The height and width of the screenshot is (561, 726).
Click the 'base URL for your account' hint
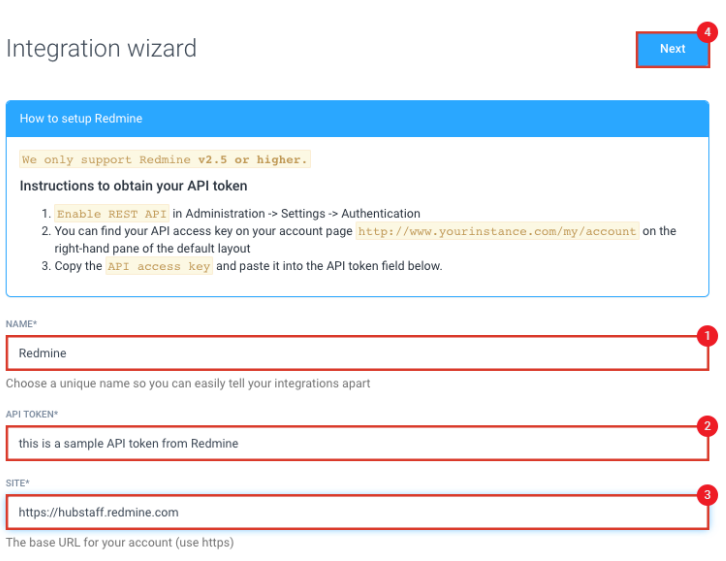pyautogui.click(x=119, y=543)
